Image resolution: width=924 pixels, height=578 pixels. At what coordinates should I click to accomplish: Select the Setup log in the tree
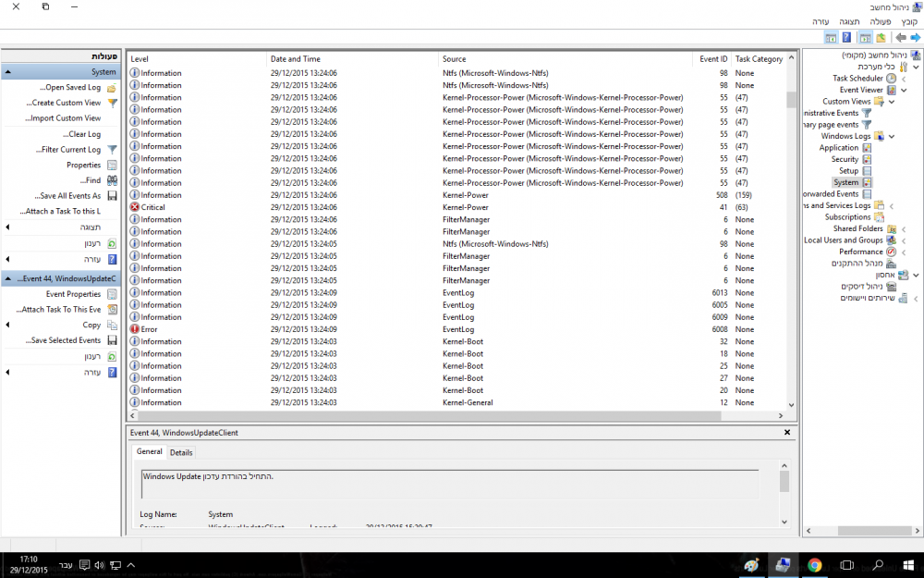click(848, 171)
